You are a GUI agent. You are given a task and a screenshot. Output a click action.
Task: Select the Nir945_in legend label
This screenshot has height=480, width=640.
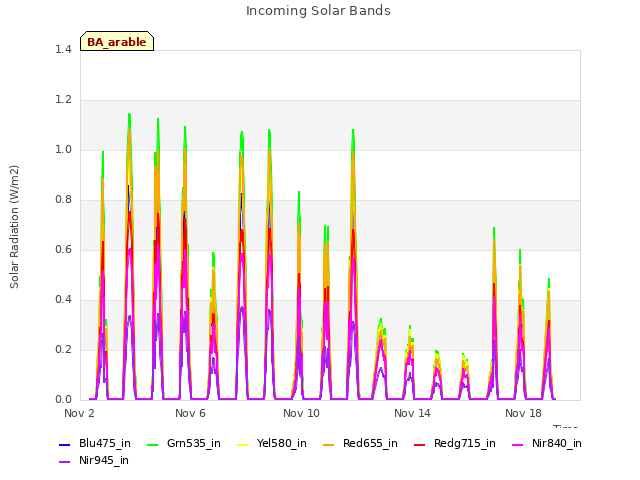tap(104, 461)
